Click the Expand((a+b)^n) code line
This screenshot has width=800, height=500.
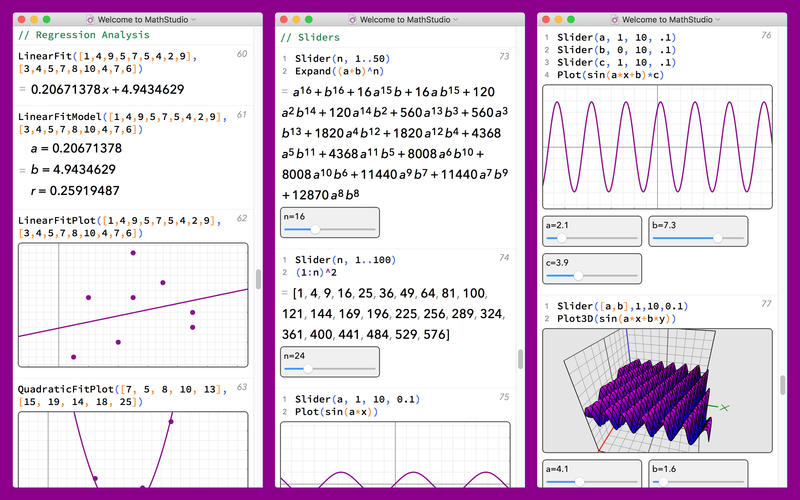point(339,71)
